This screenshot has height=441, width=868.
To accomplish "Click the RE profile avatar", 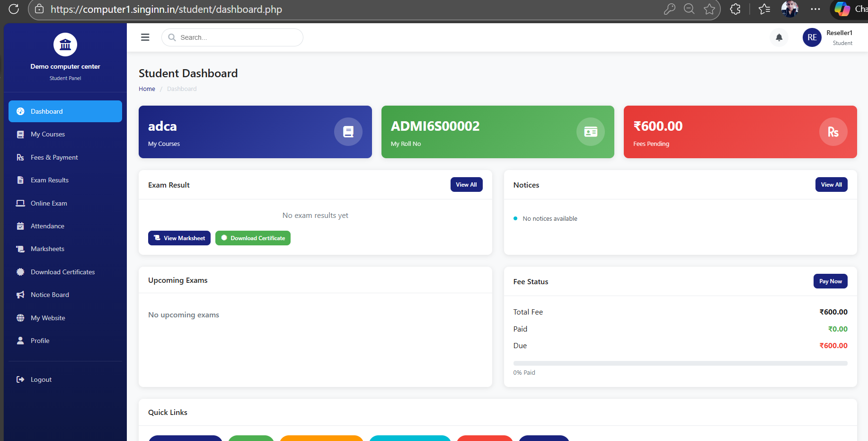I will tap(812, 37).
